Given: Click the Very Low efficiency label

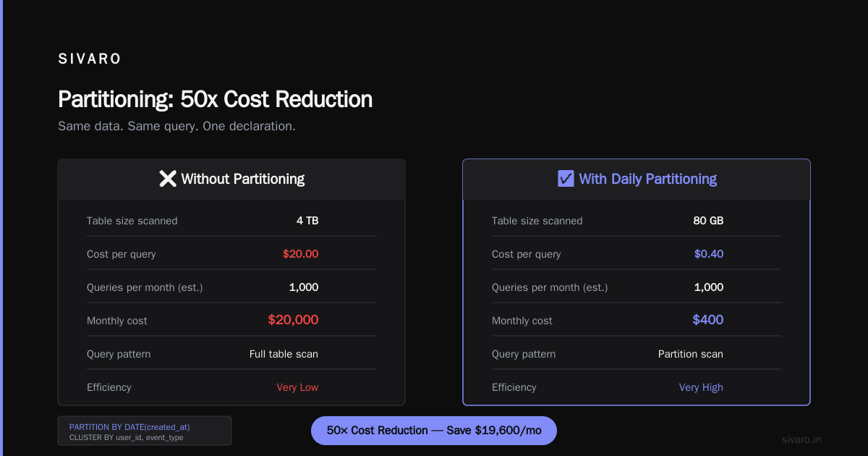Looking at the screenshot, I should [x=297, y=387].
